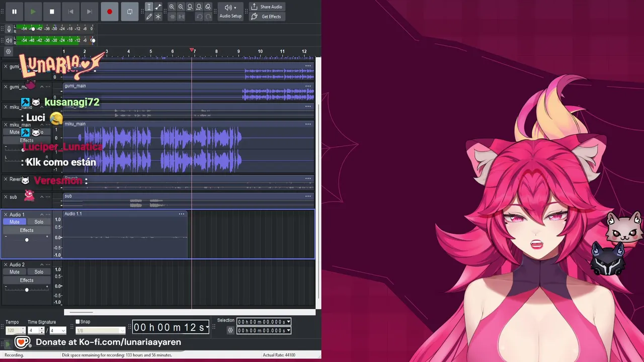Screen dimensions: 644x362
Task: Click the Redo arrow icon
Action: (208, 17)
